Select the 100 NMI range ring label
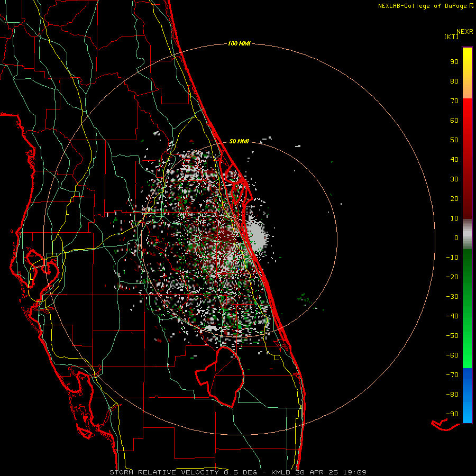 [x=239, y=44]
